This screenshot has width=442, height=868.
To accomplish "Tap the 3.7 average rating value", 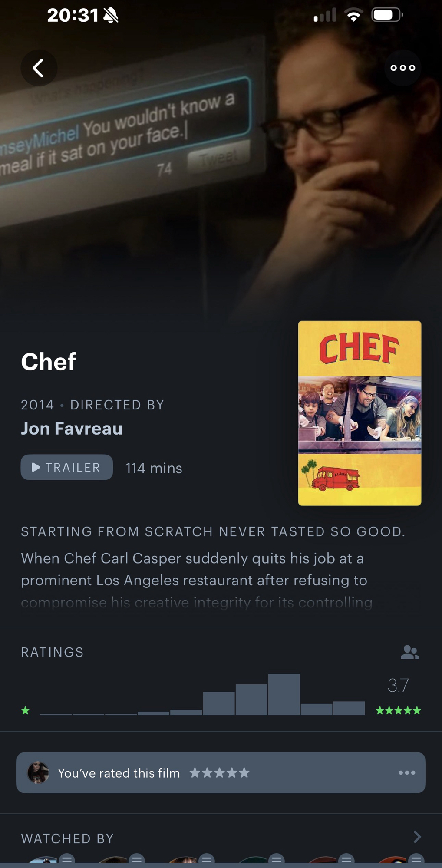I will coord(398,685).
